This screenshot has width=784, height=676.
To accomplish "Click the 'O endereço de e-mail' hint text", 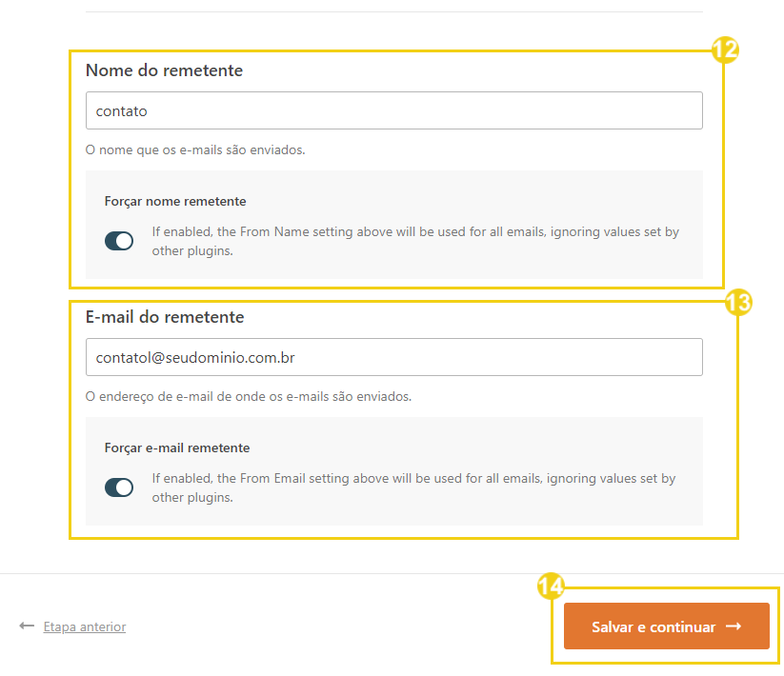I will [x=249, y=397].
